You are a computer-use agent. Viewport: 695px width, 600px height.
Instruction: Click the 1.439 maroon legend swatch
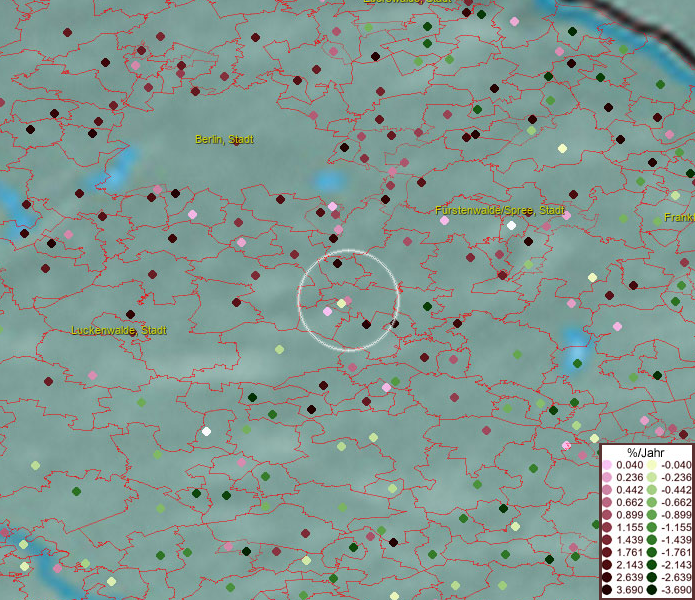pyautogui.click(x=607, y=540)
